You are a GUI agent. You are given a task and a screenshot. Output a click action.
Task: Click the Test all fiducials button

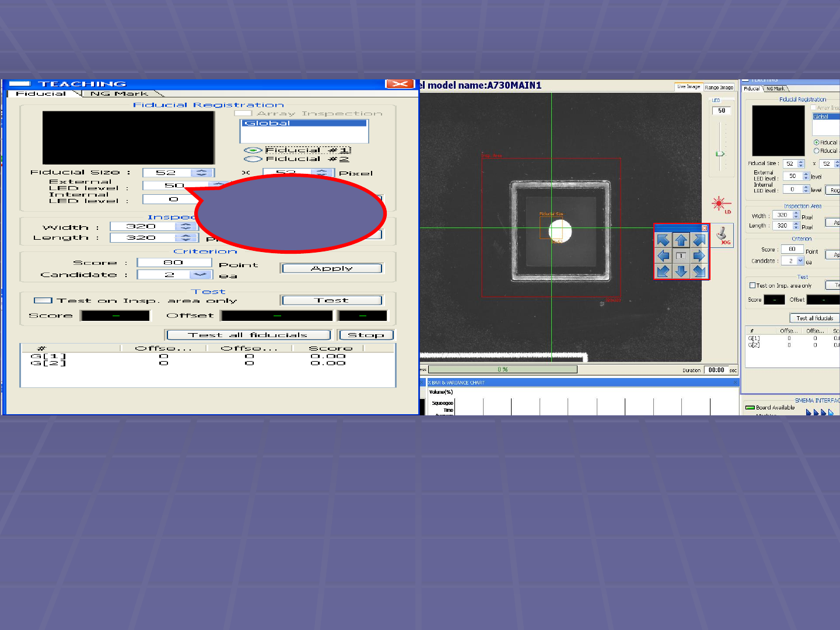point(248,335)
